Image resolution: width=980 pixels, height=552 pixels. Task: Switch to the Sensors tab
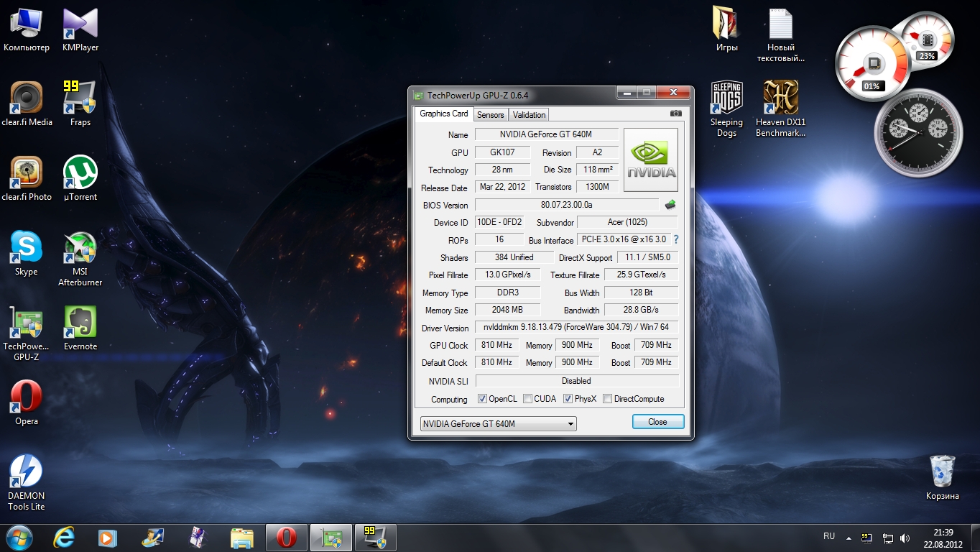click(491, 114)
